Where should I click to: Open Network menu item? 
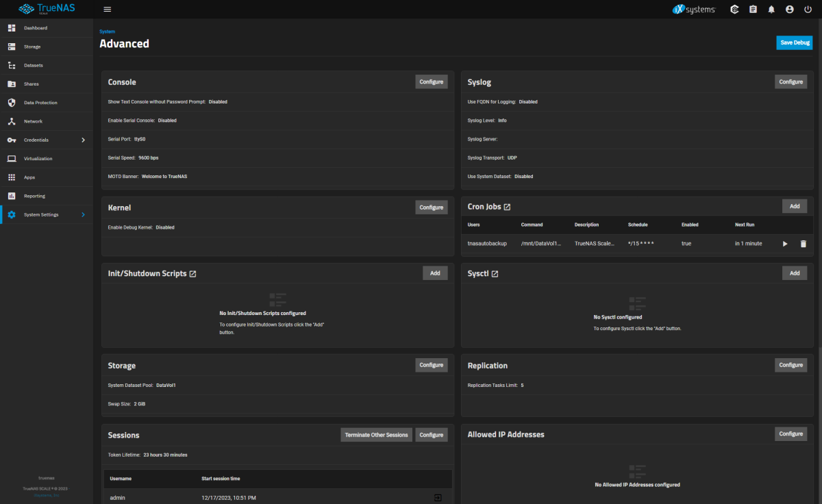tap(47, 121)
